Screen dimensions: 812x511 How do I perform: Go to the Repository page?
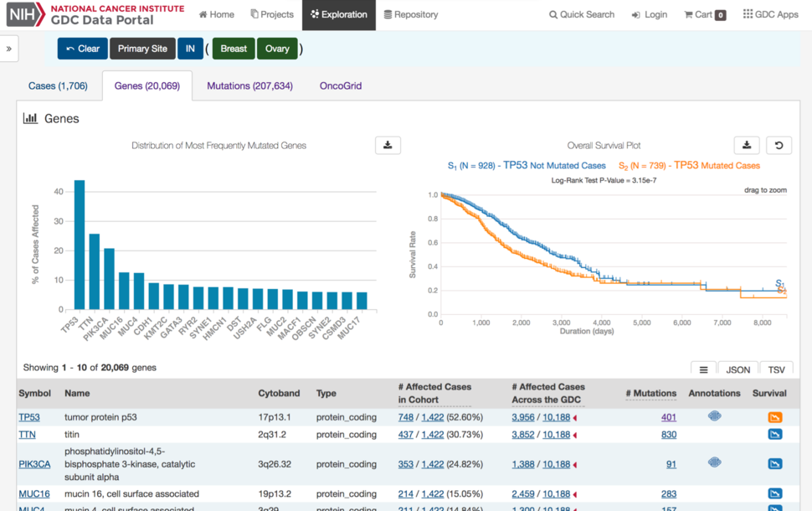(411, 14)
